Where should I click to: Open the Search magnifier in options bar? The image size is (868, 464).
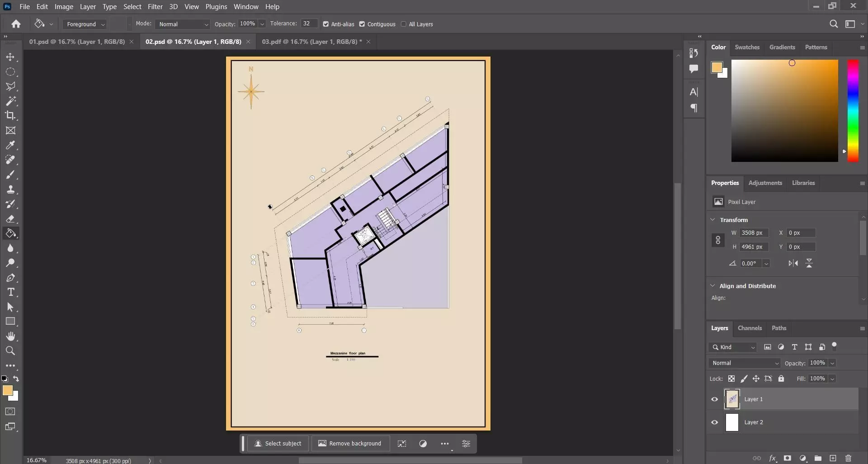coord(834,24)
